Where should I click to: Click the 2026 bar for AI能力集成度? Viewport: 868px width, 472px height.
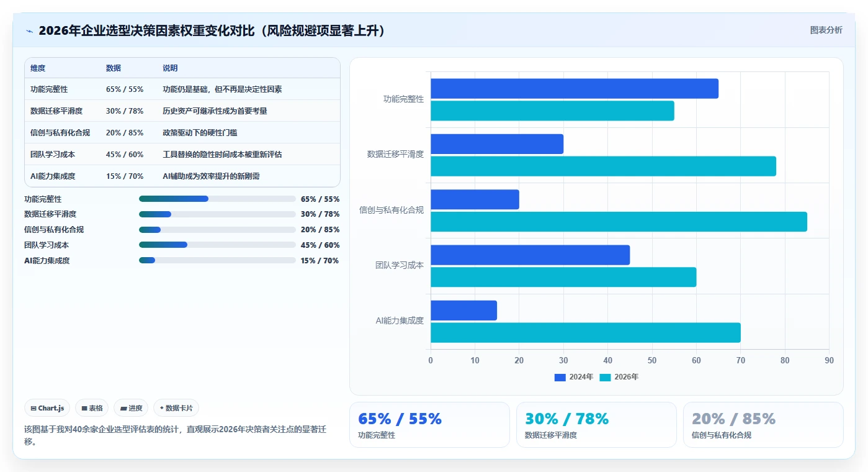pos(586,332)
